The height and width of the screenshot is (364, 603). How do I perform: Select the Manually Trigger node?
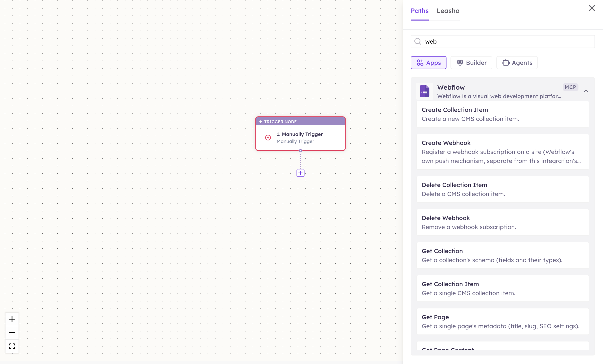point(300,134)
